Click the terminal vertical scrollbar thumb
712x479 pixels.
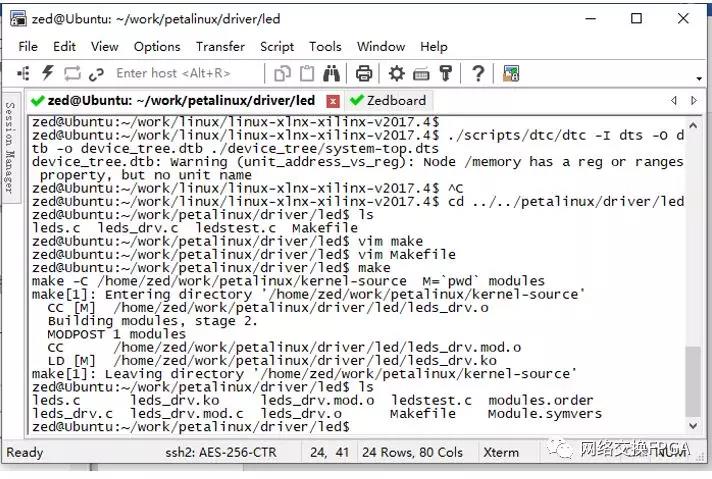[693, 381]
